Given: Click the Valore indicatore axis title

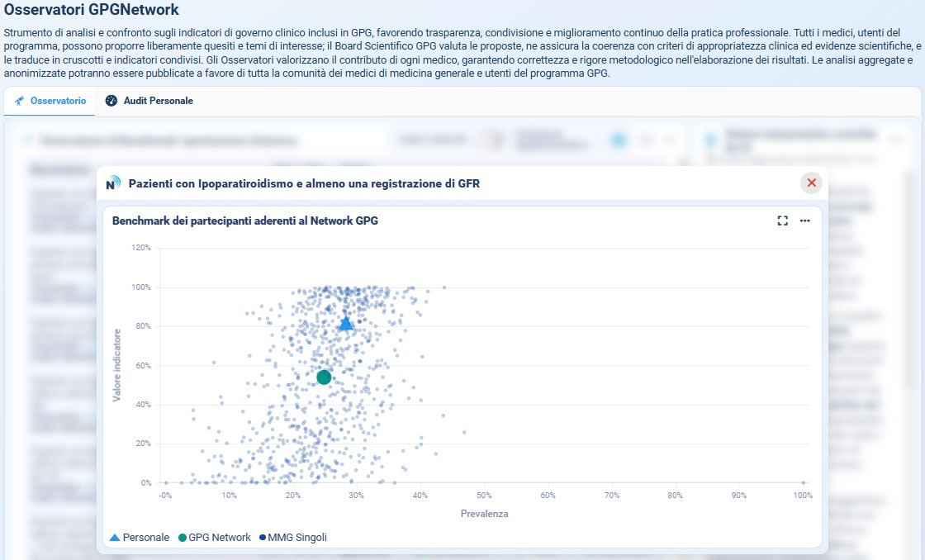Looking at the screenshot, I should [x=116, y=365].
